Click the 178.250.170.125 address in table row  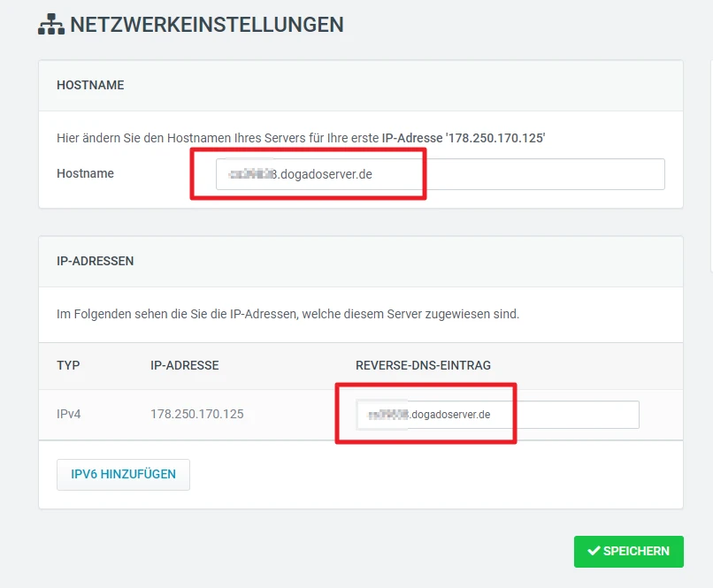coord(197,414)
